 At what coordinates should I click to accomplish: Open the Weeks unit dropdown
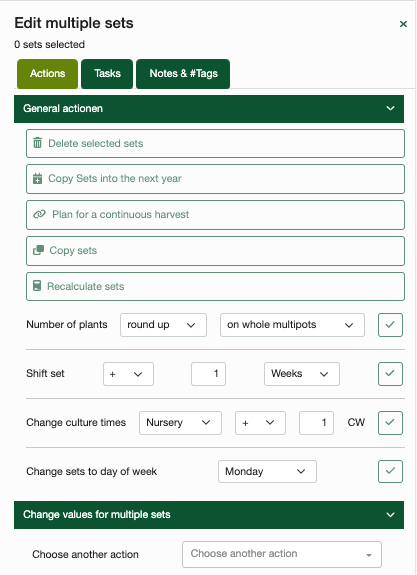click(301, 374)
